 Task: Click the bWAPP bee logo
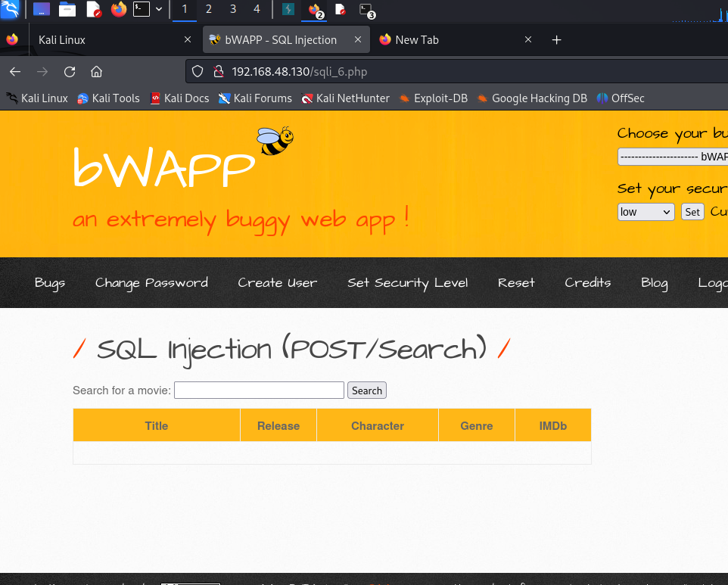[276, 140]
